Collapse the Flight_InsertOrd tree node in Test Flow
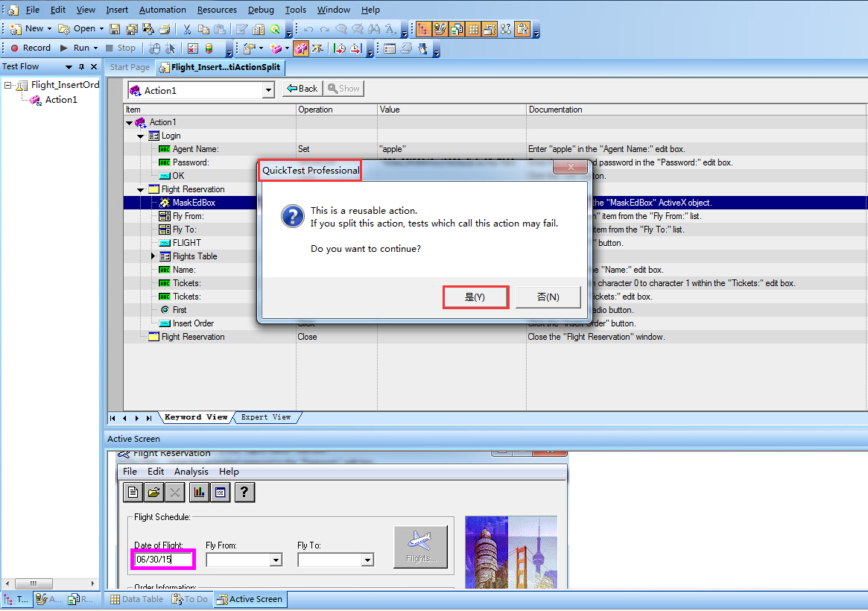The height and width of the screenshot is (611, 868). click(x=7, y=85)
